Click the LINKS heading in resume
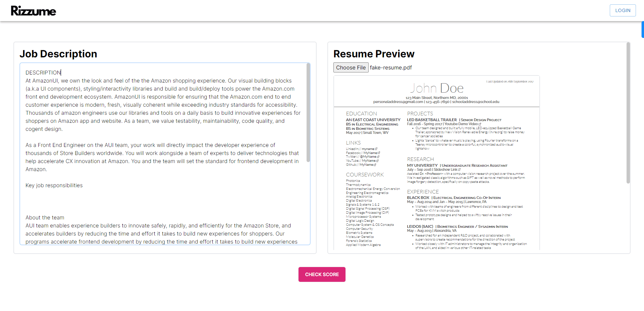This screenshot has height=311, width=644. [353, 143]
